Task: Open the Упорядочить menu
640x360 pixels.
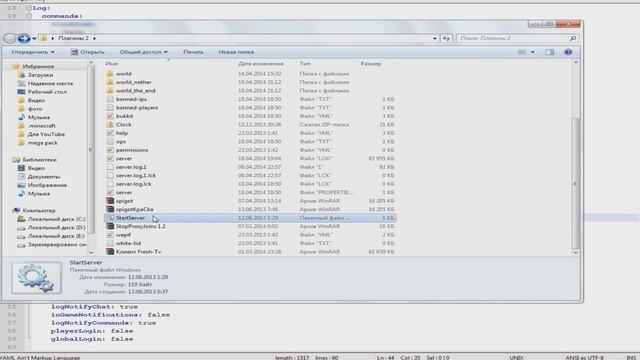Action: pos(33,52)
